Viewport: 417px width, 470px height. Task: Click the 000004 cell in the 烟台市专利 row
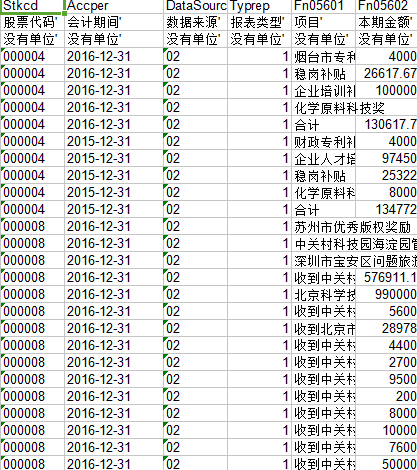click(x=32, y=56)
